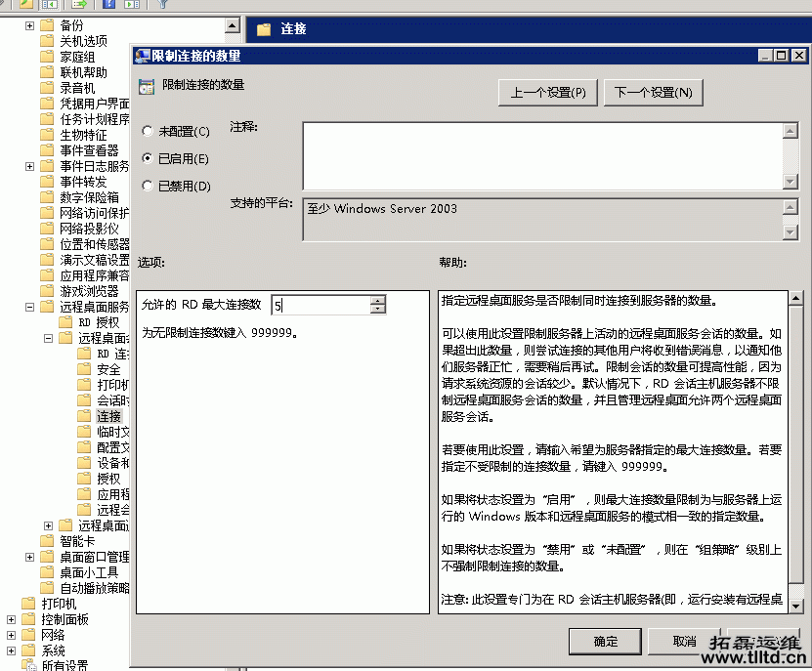Expand the 备份 tree node

[29, 25]
